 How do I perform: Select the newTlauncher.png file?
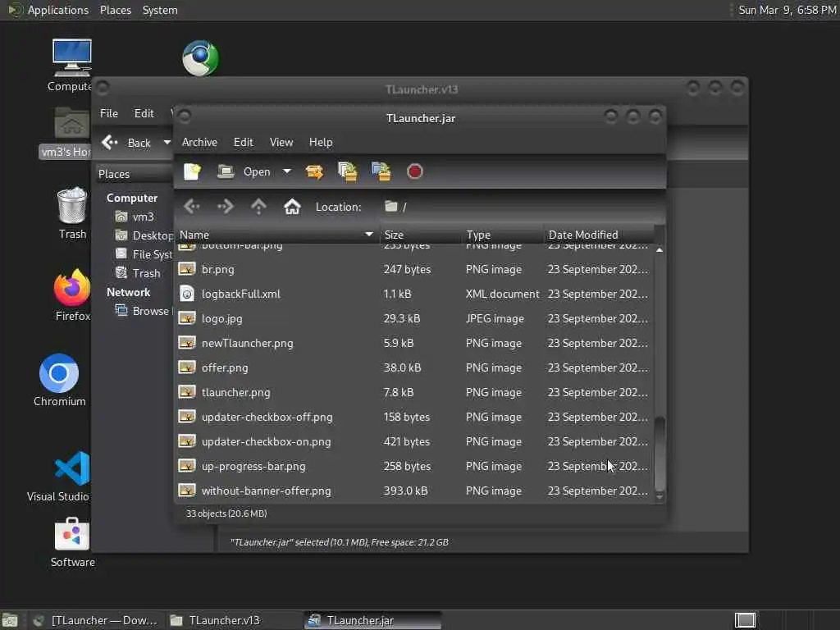pyautogui.click(x=414, y=344)
